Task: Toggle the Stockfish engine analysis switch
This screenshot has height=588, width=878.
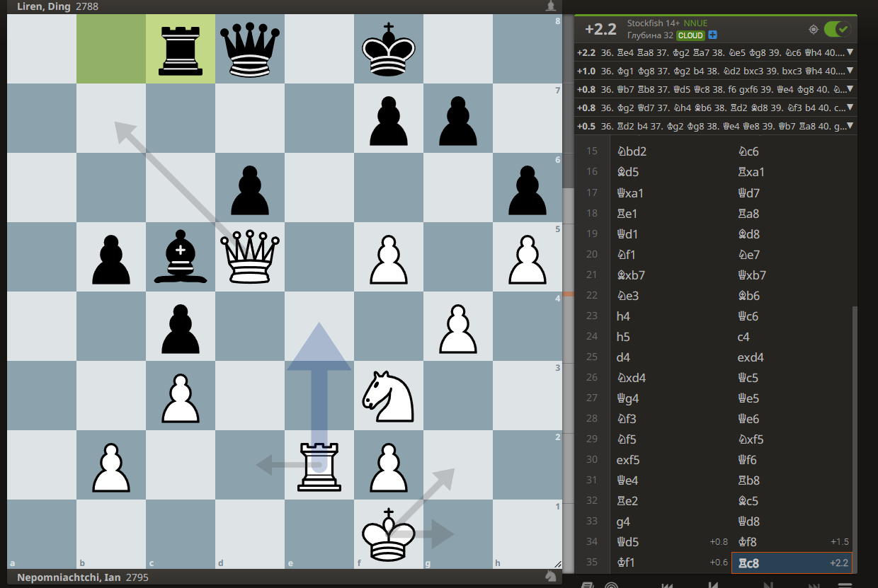Action: pos(836,29)
